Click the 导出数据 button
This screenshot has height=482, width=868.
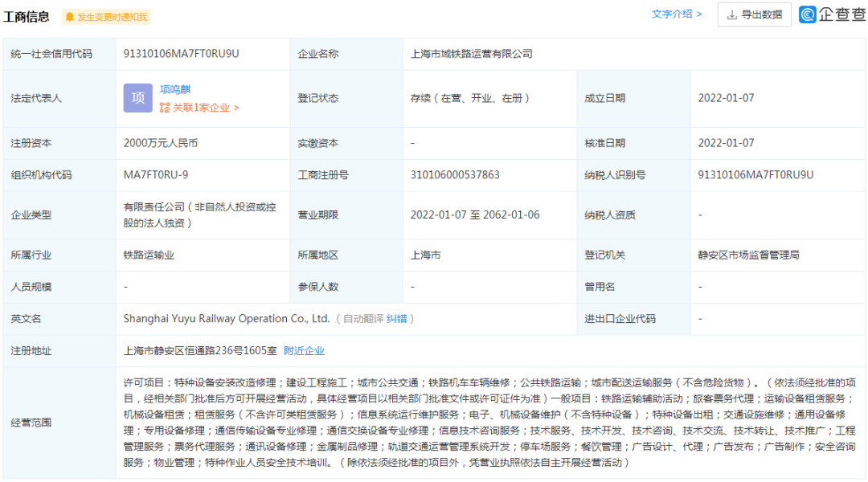tap(754, 15)
